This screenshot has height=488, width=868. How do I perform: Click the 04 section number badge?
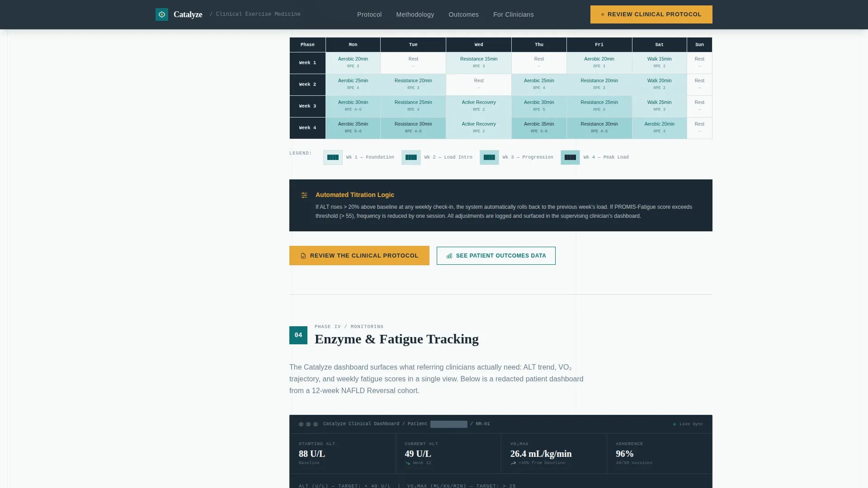(x=298, y=335)
